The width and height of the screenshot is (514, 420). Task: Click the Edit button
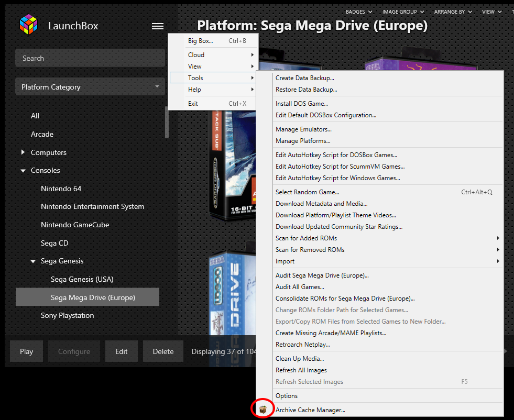121,351
